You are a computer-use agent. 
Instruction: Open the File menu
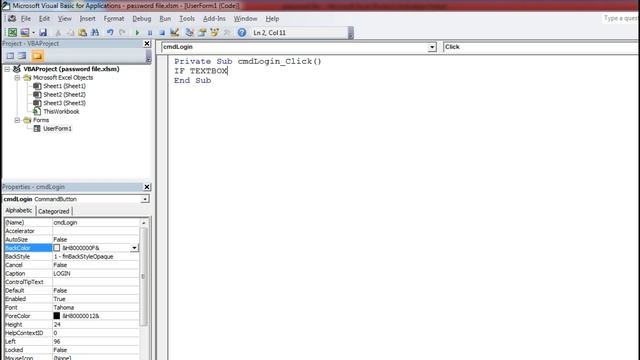coord(26,19)
